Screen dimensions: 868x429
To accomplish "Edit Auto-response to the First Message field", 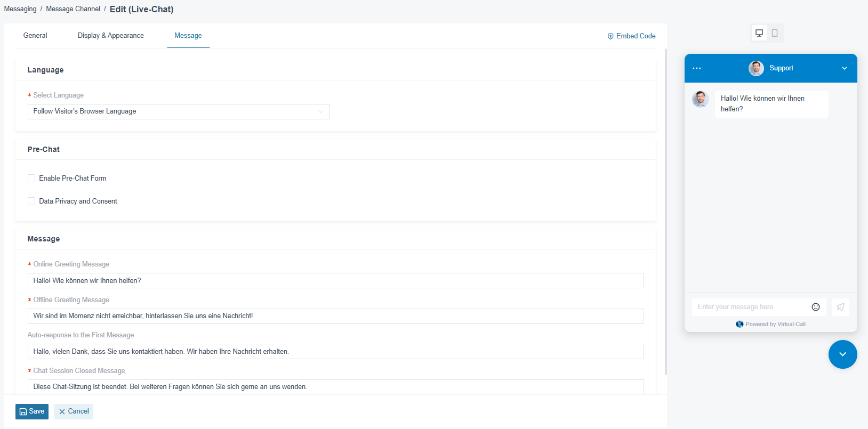I will coord(335,352).
